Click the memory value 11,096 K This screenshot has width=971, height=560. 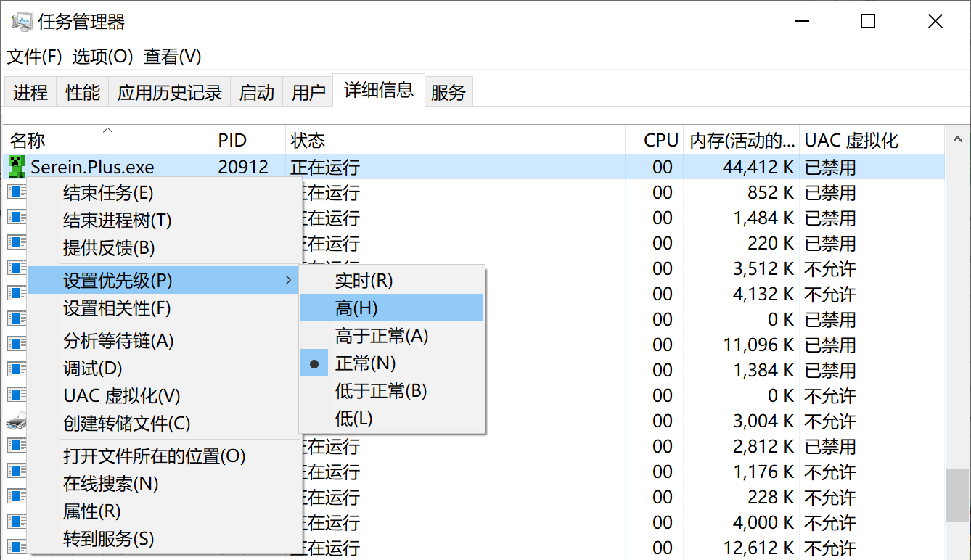759,345
